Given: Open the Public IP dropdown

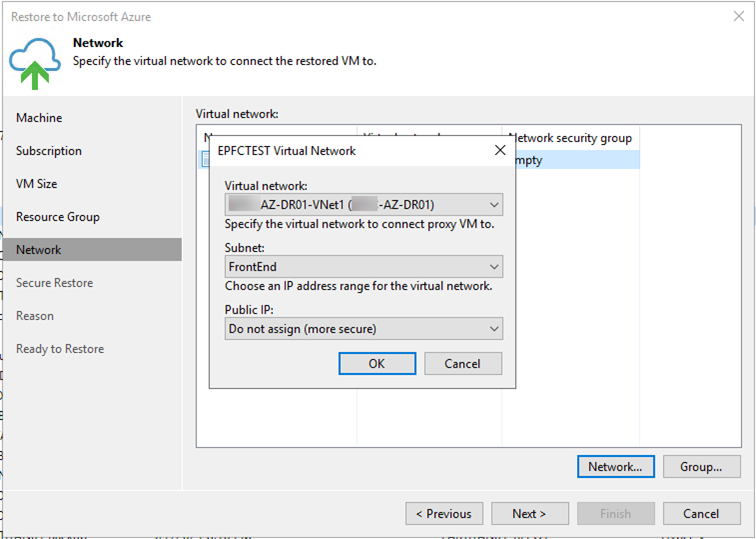Looking at the screenshot, I should (364, 329).
